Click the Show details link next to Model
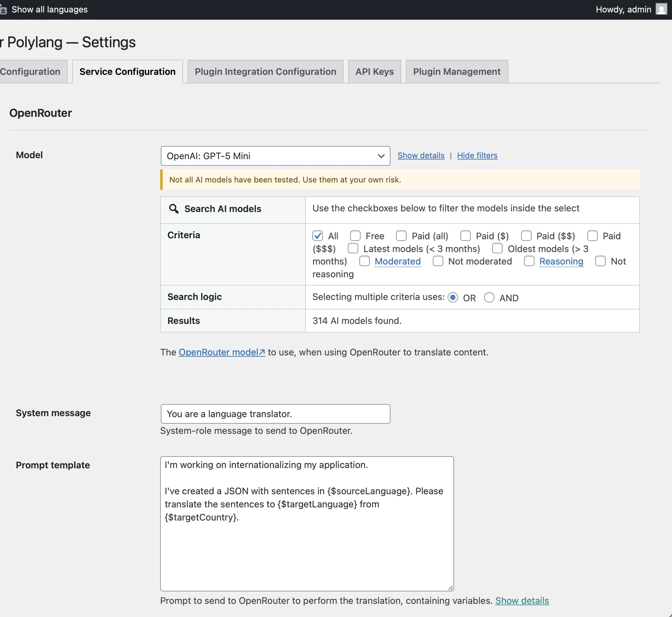672x617 pixels. click(x=421, y=155)
